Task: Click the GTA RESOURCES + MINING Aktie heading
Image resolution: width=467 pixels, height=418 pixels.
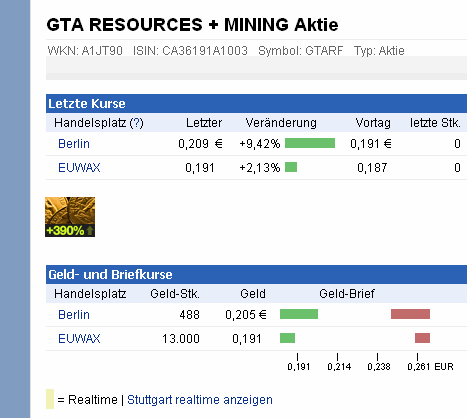Action: pos(192,25)
